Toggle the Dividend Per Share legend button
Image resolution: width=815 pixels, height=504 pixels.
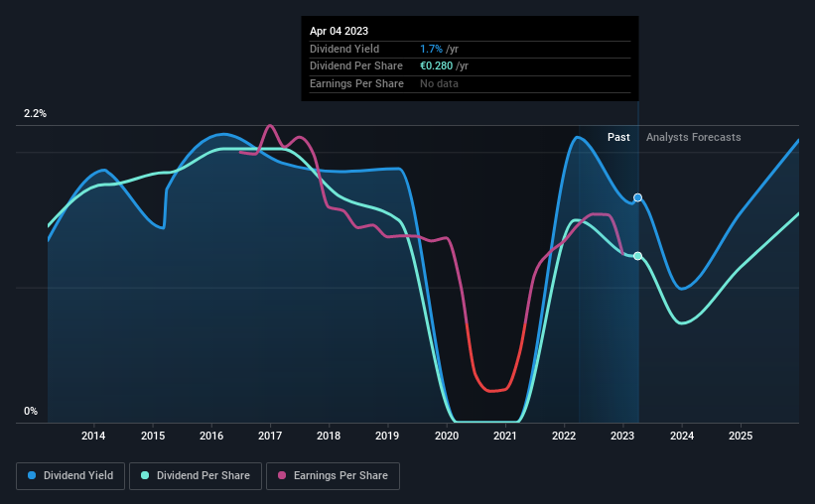point(196,476)
